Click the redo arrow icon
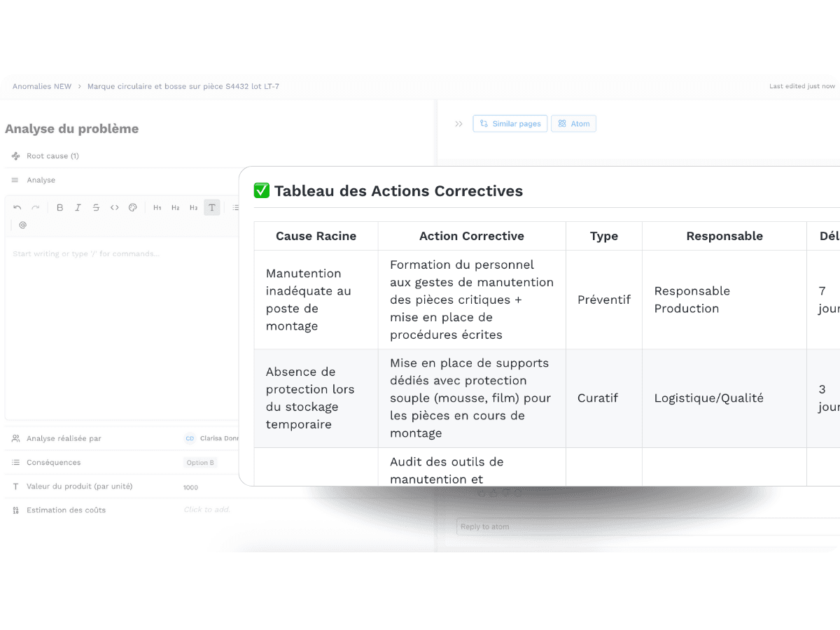This screenshot has width=840, height=630. coord(36,207)
